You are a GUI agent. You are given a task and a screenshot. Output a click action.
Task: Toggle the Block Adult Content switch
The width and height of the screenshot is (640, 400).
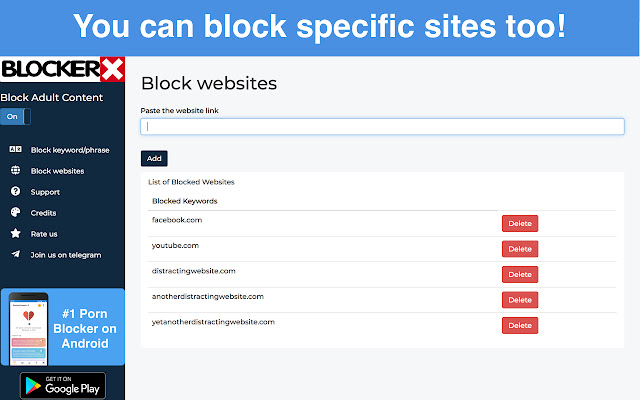[x=15, y=117]
